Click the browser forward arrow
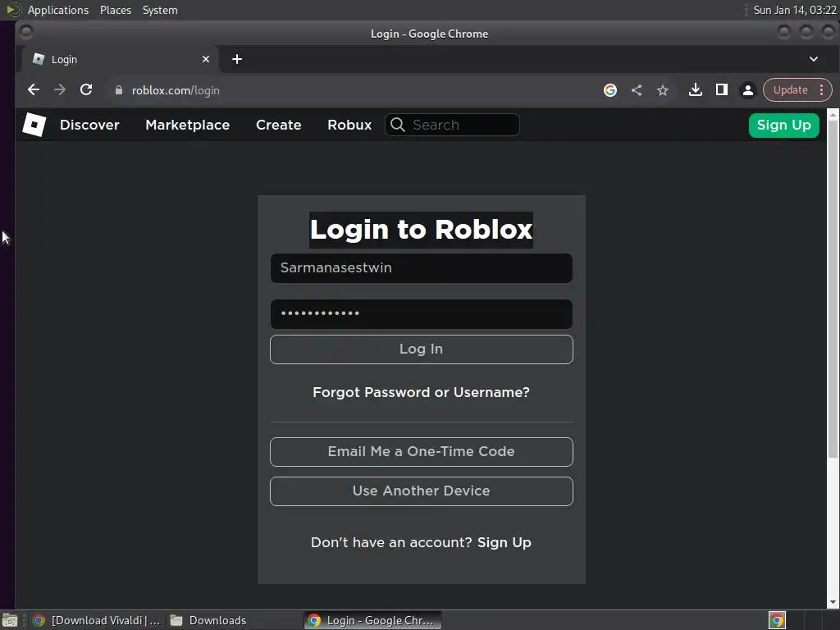Screen dimensions: 840x630 coord(59,90)
